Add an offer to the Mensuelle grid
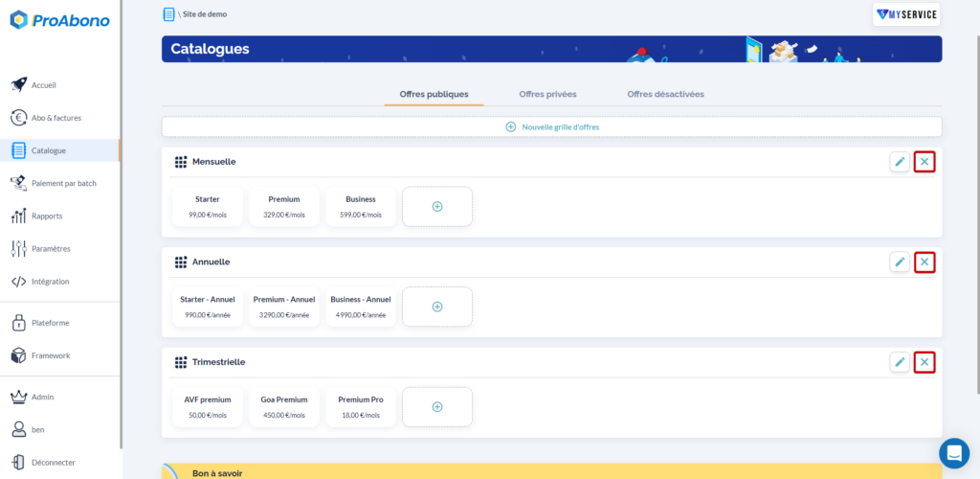Viewport: 980px width, 479px height. coord(437,206)
